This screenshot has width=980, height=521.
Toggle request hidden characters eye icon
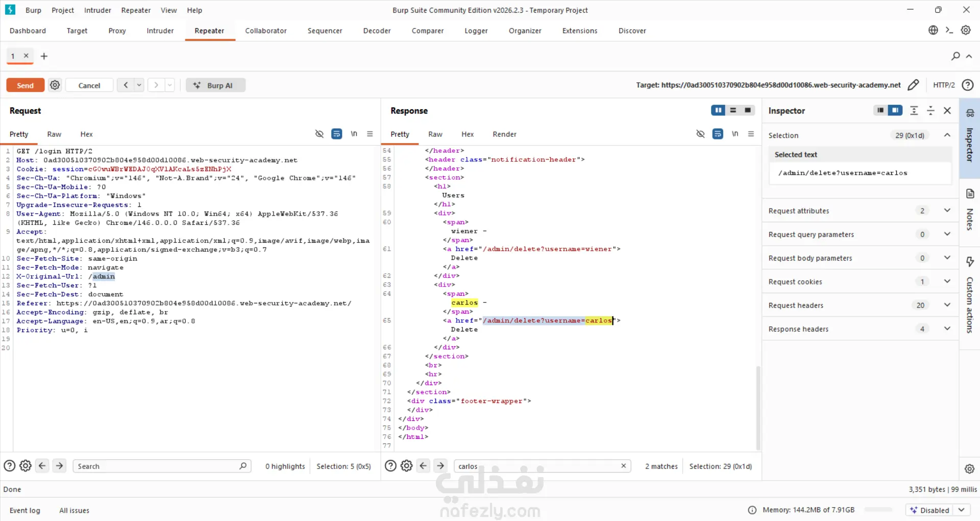click(320, 134)
